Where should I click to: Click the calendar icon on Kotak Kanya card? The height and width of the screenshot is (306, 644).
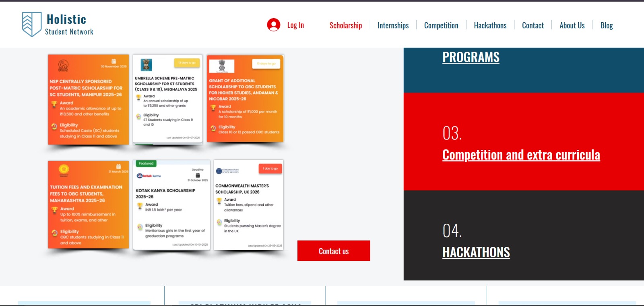(198, 175)
